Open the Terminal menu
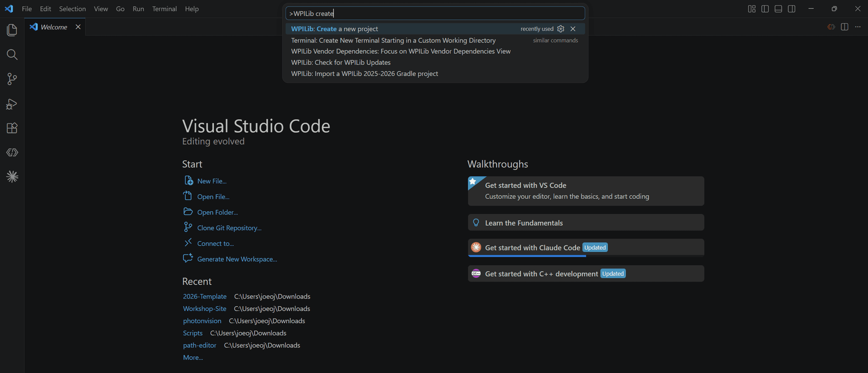868x373 pixels. click(164, 9)
